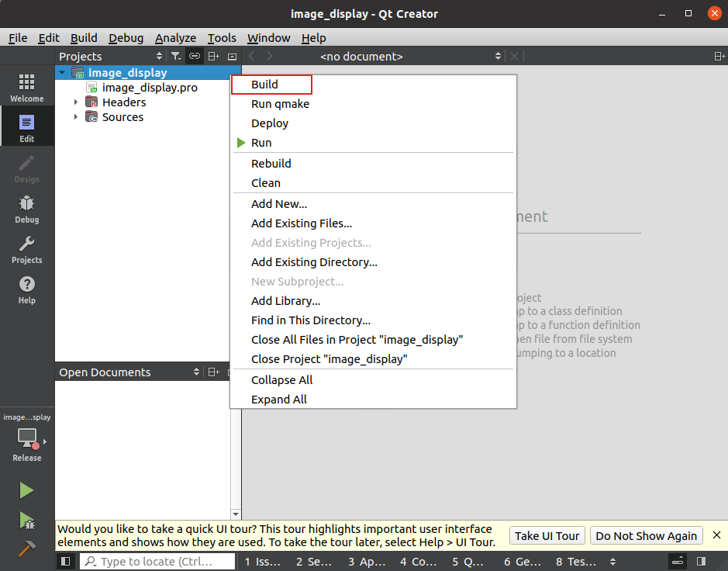
Task: Toggle the progress details button in status bar
Action: (x=678, y=561)
